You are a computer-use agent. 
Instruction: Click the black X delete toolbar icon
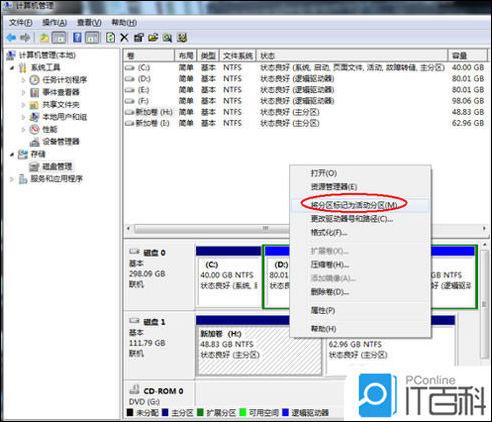tap(124, 38)
